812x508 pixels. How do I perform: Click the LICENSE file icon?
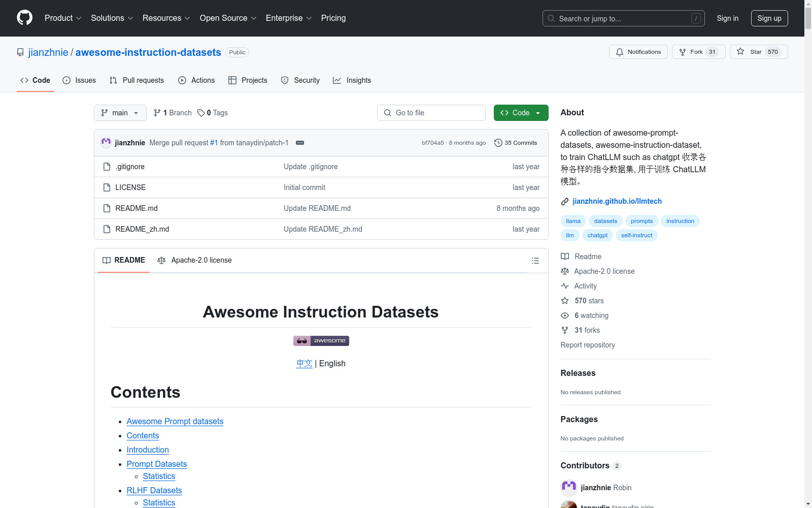point(107,187)
